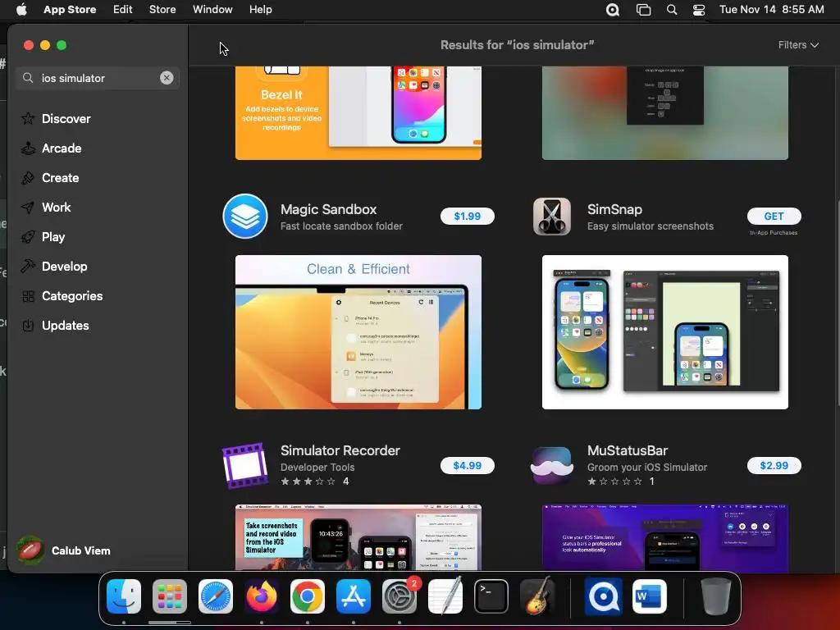The image size is (840, 630).
Task: View the SimSnap screenshot preview
Action: point(664,332)
